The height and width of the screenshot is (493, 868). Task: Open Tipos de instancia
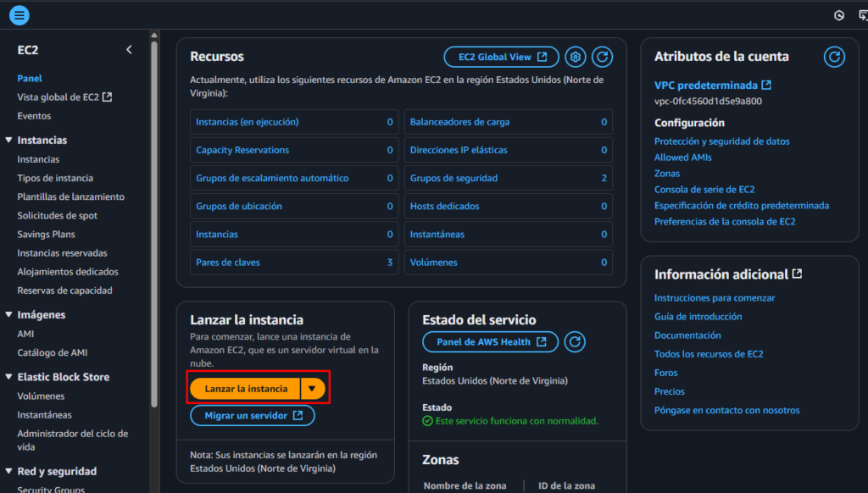[55, 178]
